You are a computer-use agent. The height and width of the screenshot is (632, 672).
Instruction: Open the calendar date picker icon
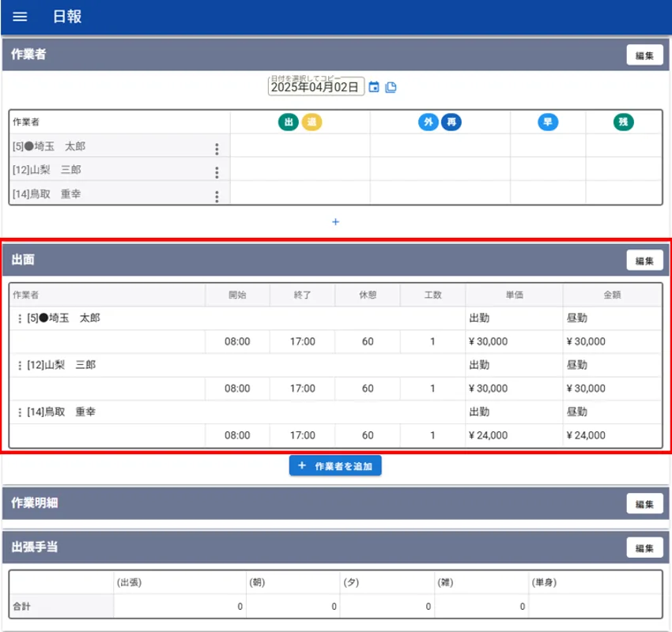click(x=374, y=87)
